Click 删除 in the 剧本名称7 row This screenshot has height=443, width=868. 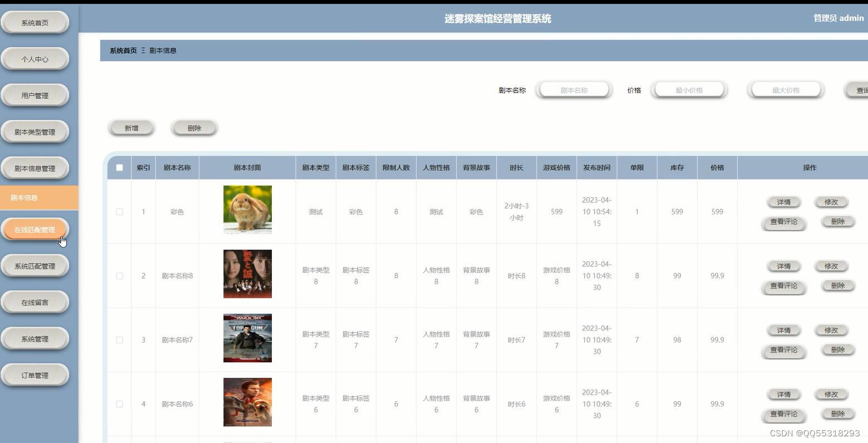(x=838, y=350)
